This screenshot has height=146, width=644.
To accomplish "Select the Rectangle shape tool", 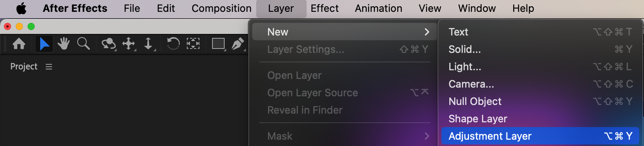I will [219, 44].
